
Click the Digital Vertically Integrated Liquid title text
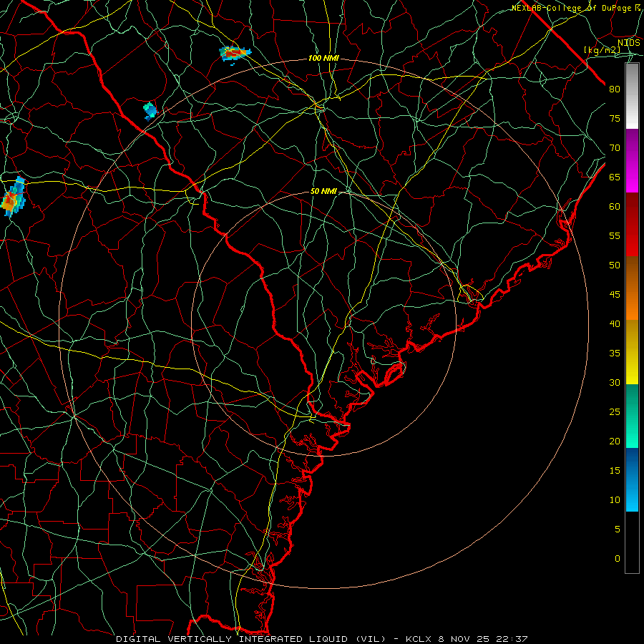coord(250,639)
